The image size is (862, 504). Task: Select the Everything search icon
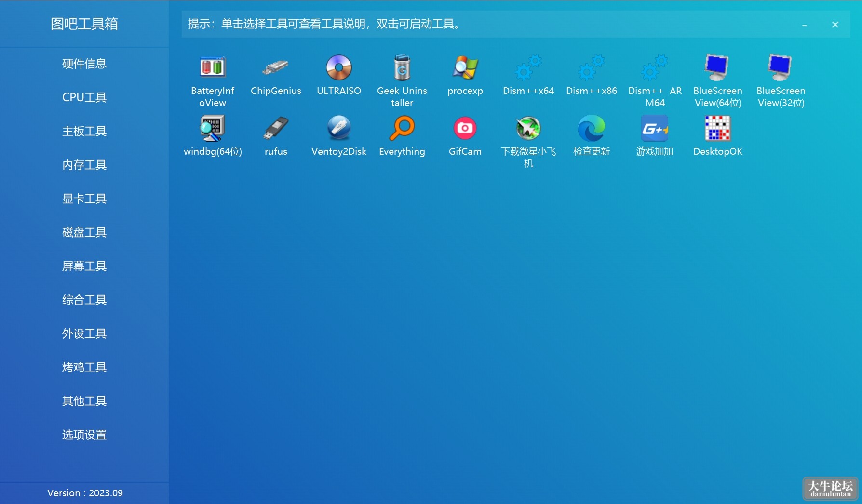pos(402,128)
